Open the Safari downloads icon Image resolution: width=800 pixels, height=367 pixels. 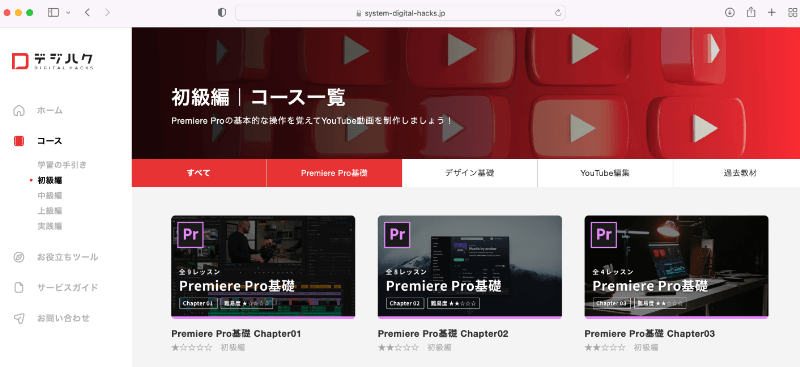click(x=730, y=13)
